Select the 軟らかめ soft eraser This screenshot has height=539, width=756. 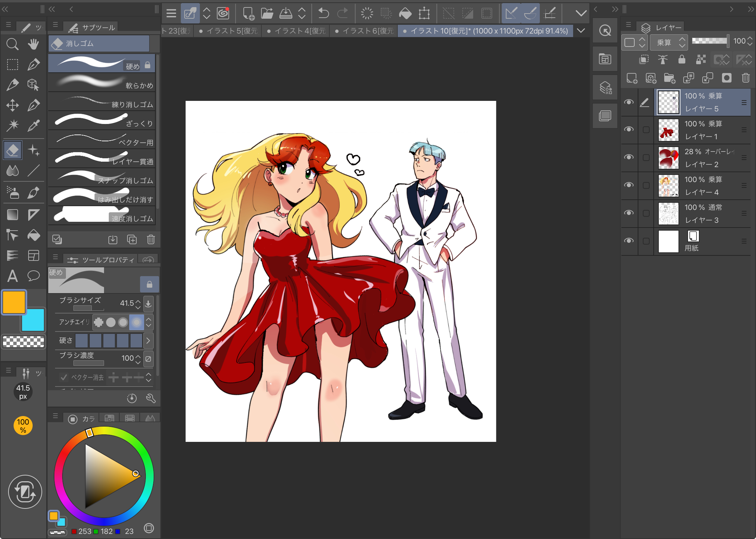coord(102,83)
